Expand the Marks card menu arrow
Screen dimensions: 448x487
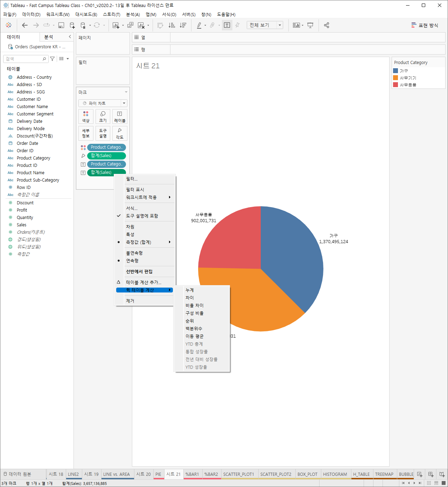click(x=126, y=92)
